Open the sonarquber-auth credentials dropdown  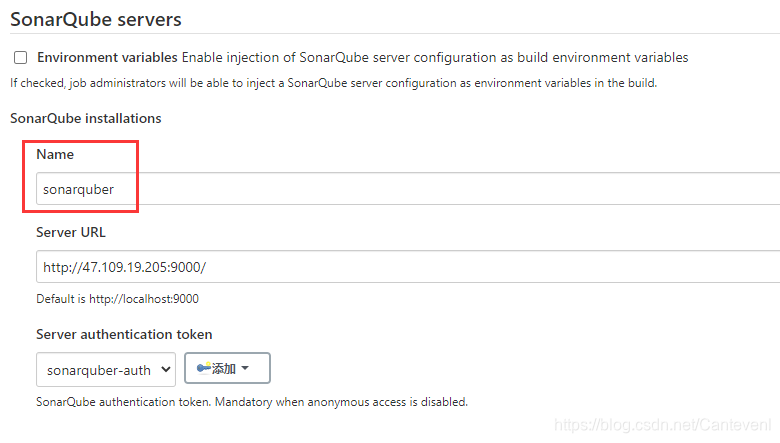point(106,369)
